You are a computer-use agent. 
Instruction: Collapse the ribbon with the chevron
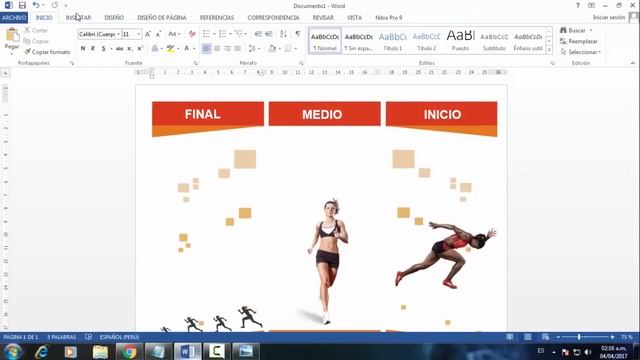pos(633,63)
